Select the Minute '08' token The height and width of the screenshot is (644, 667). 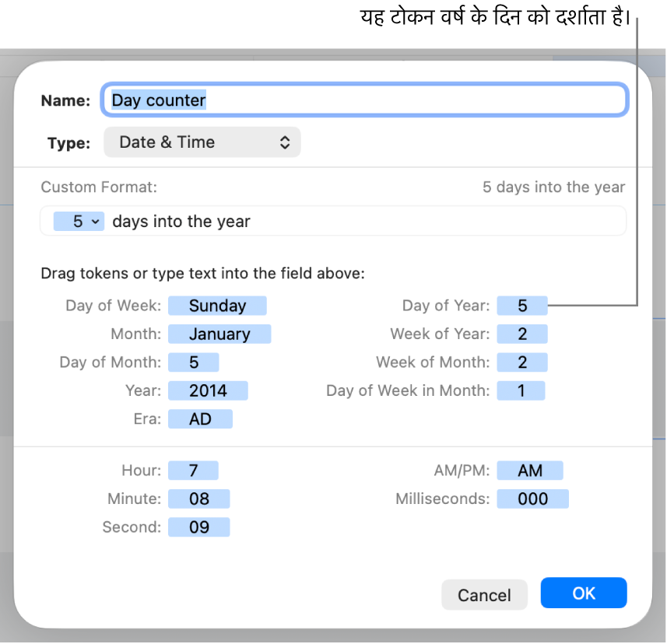[199, 499]
